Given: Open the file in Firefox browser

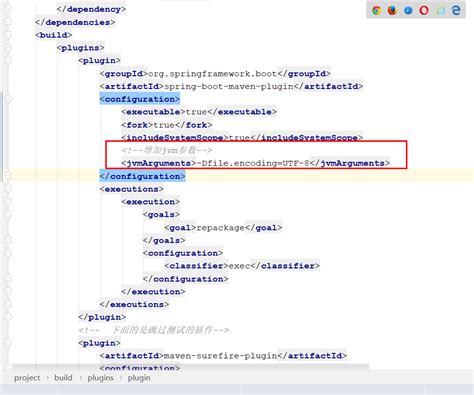Looking at the screenshot, I should (392, 10).
